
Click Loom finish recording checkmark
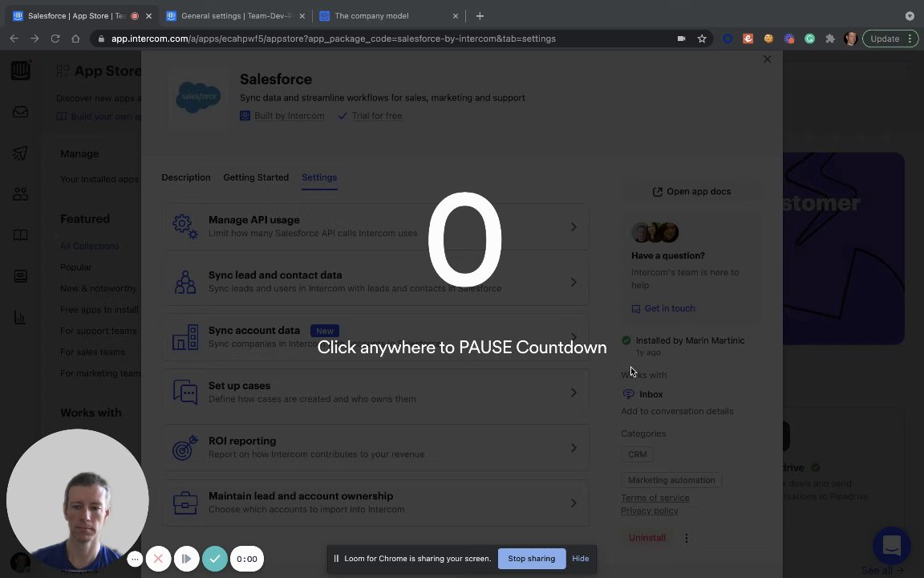(x=214, y=559)
